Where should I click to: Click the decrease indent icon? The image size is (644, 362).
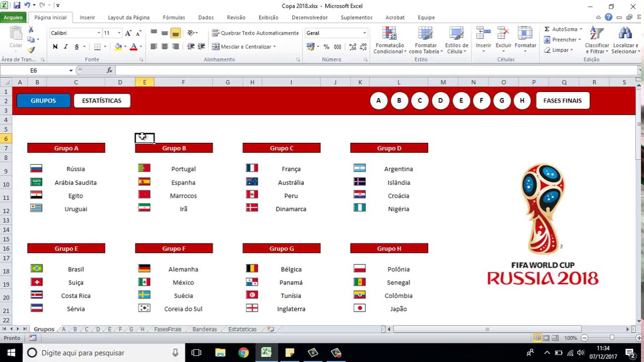(x=191, y=46)
